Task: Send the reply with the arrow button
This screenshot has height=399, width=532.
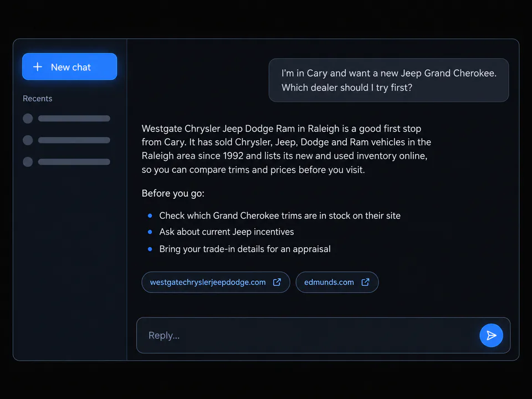Action: [491, 335]
